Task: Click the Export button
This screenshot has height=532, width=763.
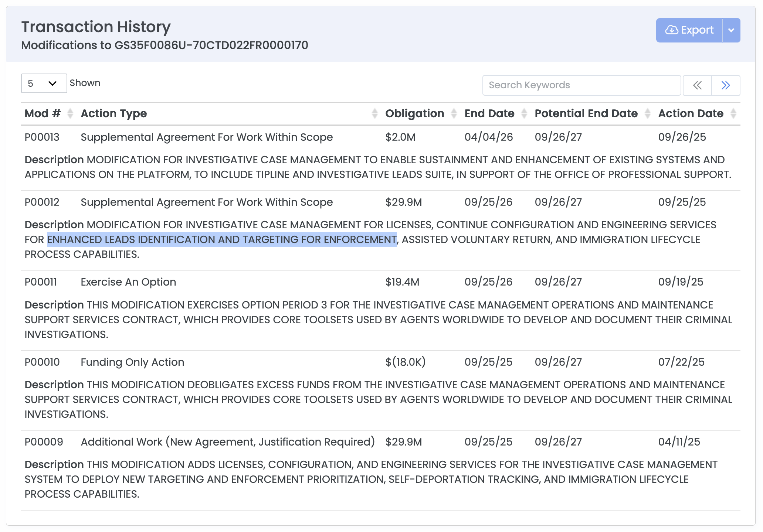Action: pos(689,30)
